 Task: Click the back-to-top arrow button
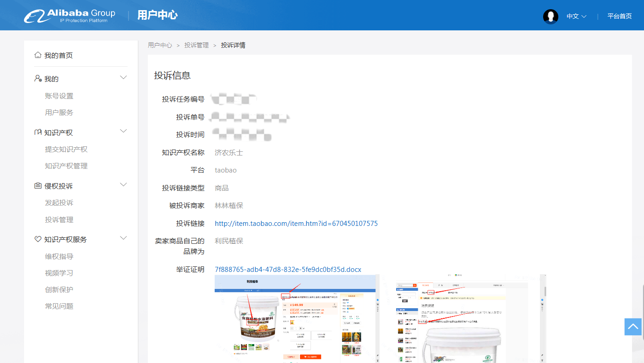click(633, 327)
